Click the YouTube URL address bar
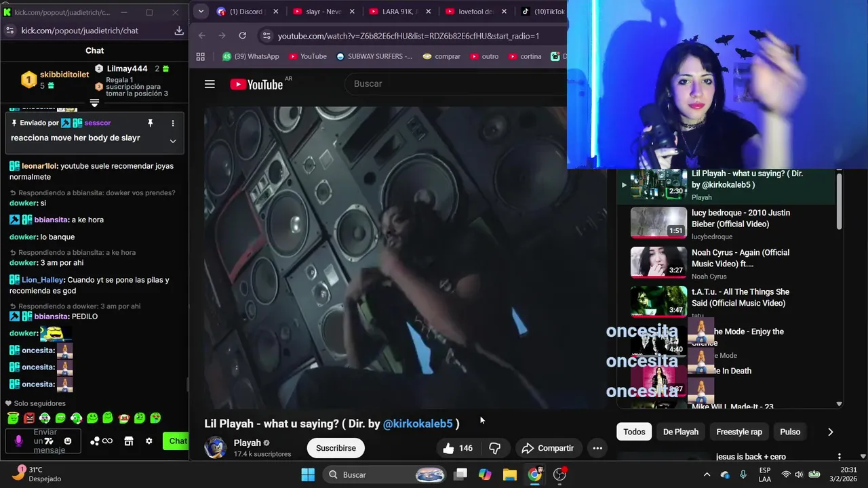 [408, 36]
